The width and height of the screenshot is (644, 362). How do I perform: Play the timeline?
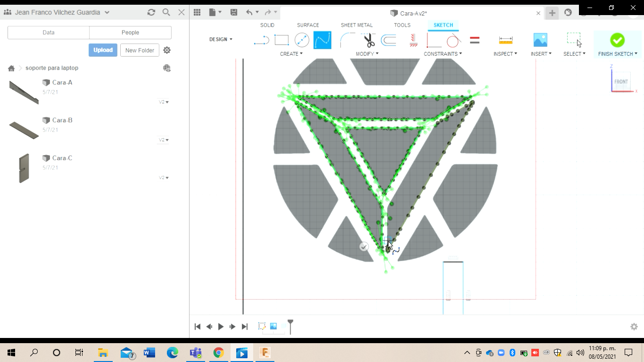[221, 327]
